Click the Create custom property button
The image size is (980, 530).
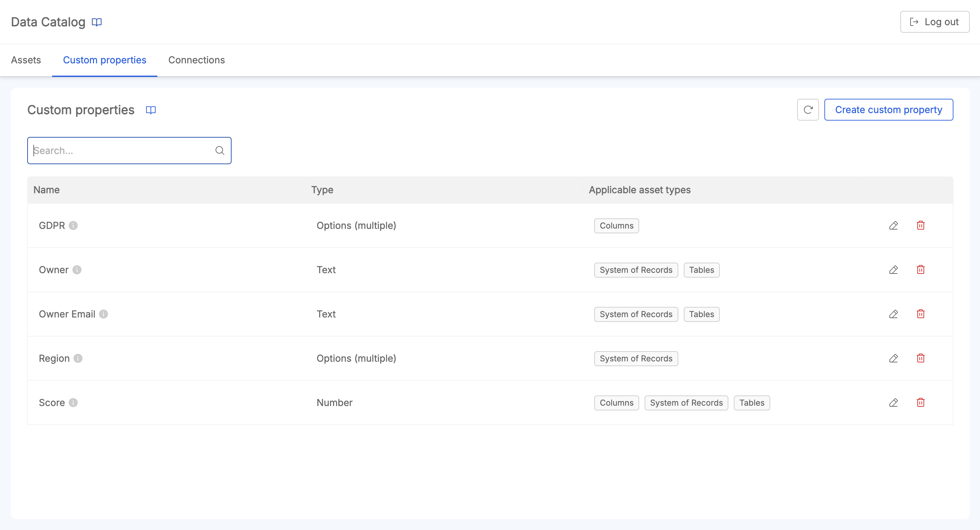click(889, 110)
